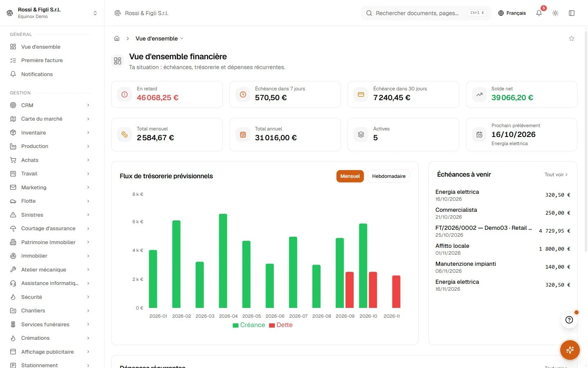Click the Flotte car icon

(13, 201)
